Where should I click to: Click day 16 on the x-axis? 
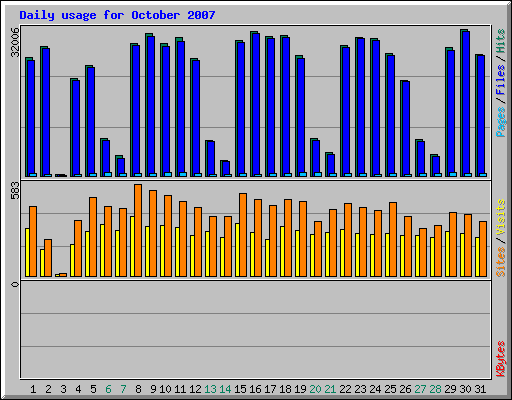coord(255,389)
